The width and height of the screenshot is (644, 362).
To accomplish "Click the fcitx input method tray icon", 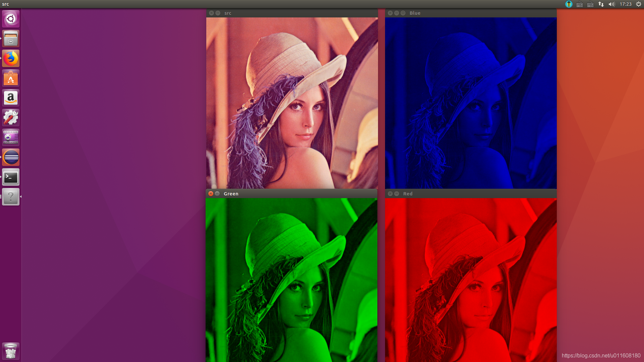I will pyautogui.click(x=569, y=4).
